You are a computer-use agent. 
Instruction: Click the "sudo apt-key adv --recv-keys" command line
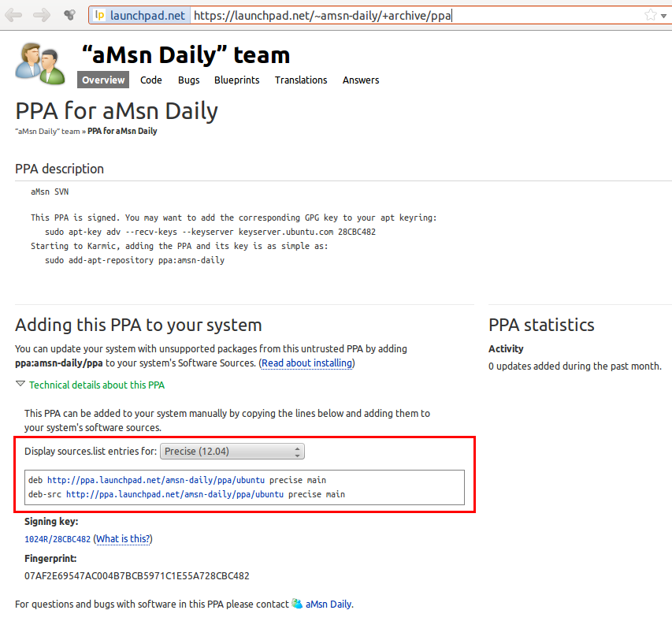tap(210, 232)
